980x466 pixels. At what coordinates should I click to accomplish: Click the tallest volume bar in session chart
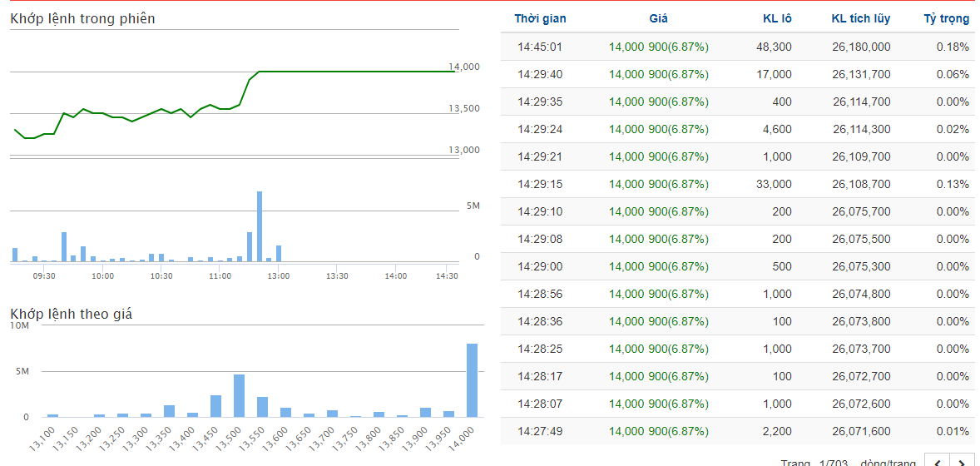click(x=260, y=226)
